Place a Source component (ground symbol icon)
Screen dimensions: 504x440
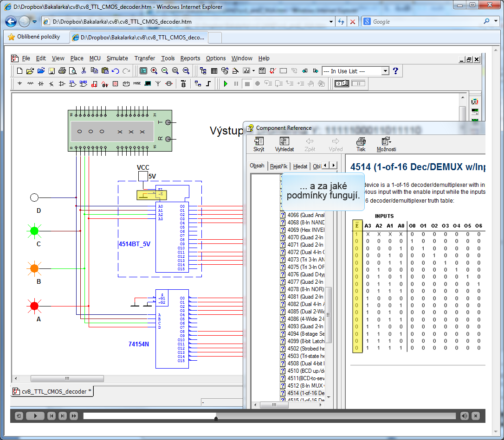pos(20,84)
